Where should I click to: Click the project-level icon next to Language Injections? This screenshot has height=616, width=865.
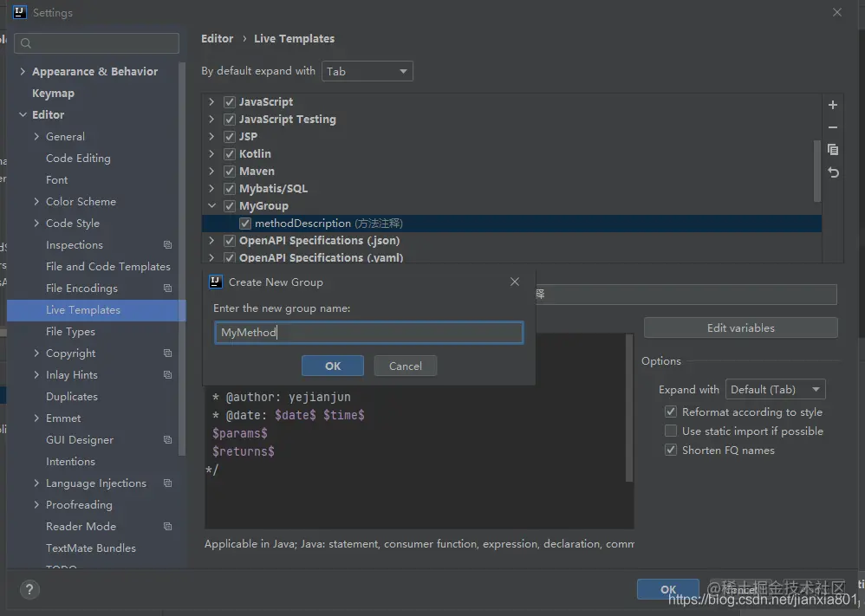[167, 483]
